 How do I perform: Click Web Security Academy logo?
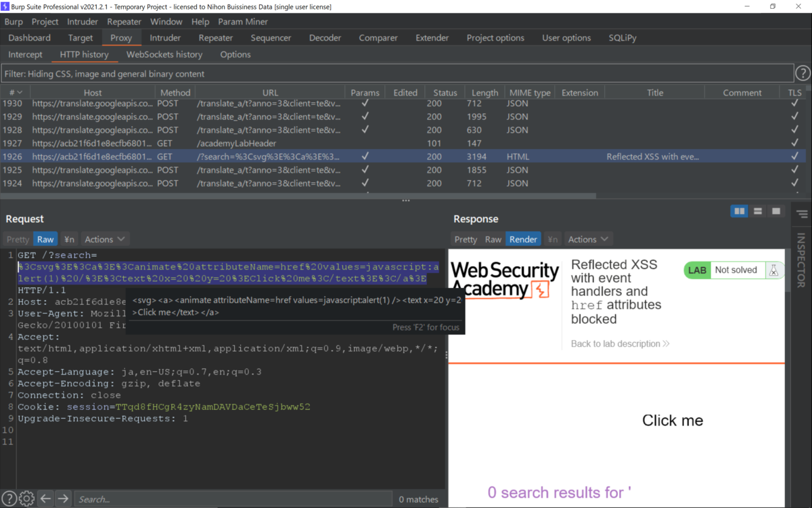click(x=504, y=280)
